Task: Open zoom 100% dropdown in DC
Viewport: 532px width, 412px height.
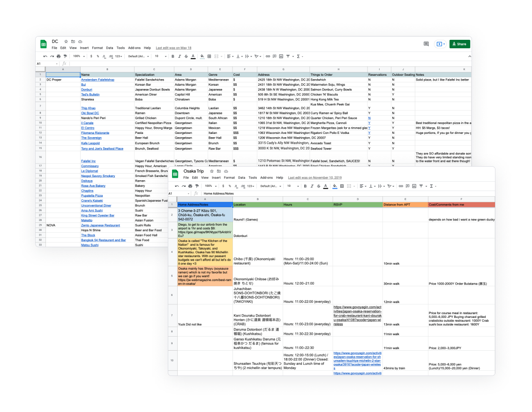Action: click(x=79, y=56)
